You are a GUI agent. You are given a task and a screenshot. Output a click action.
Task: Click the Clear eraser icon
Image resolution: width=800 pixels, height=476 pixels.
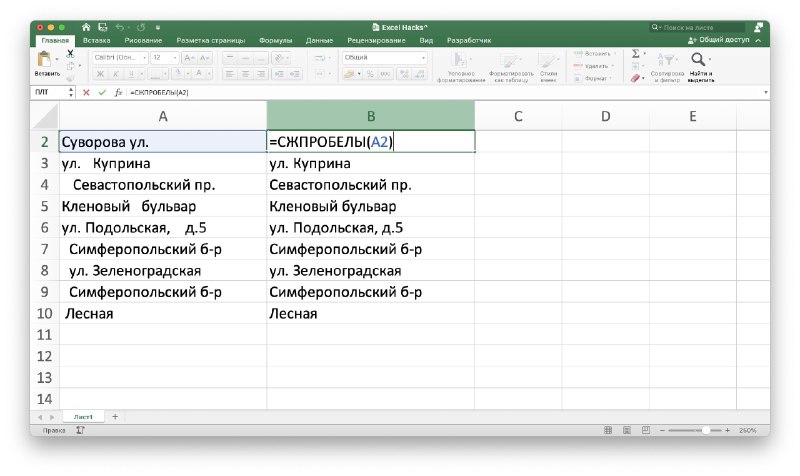635,78
